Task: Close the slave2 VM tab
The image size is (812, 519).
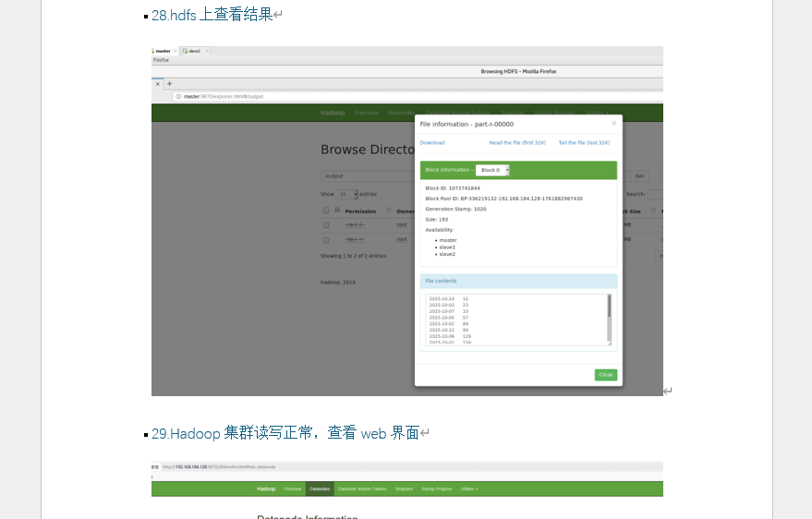Action: [x=207, y=51]
